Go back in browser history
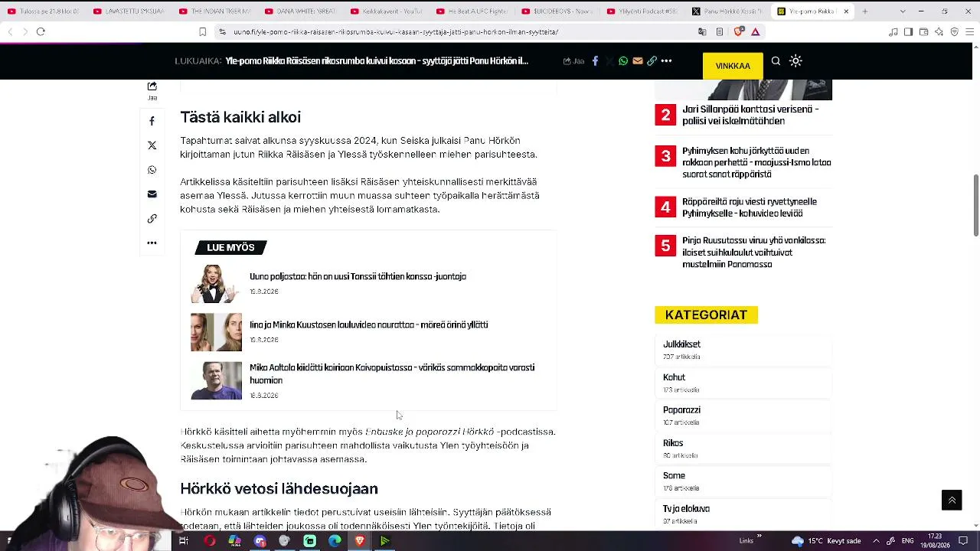This screenshot has width=980, height=551. pyautogui.click(x=10, y=31)
